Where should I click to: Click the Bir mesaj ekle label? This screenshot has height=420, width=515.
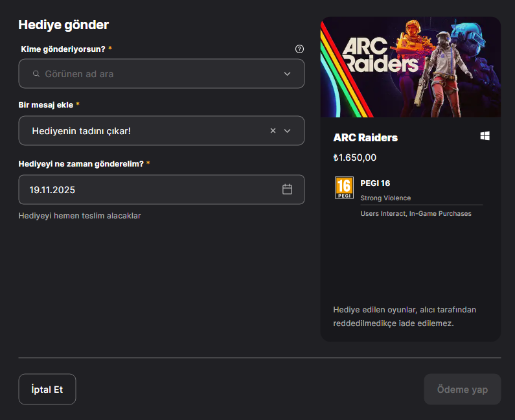click(46, 104)
